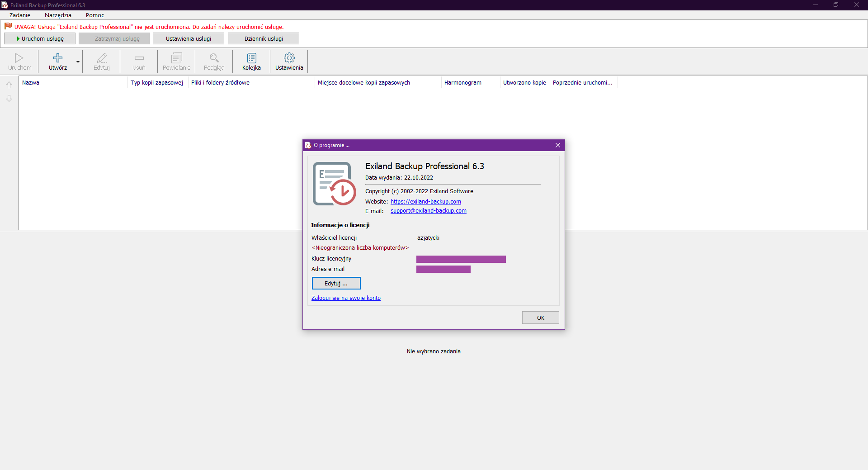Open Dziennik usługi
868x470 pixels.
click(264, 39)
